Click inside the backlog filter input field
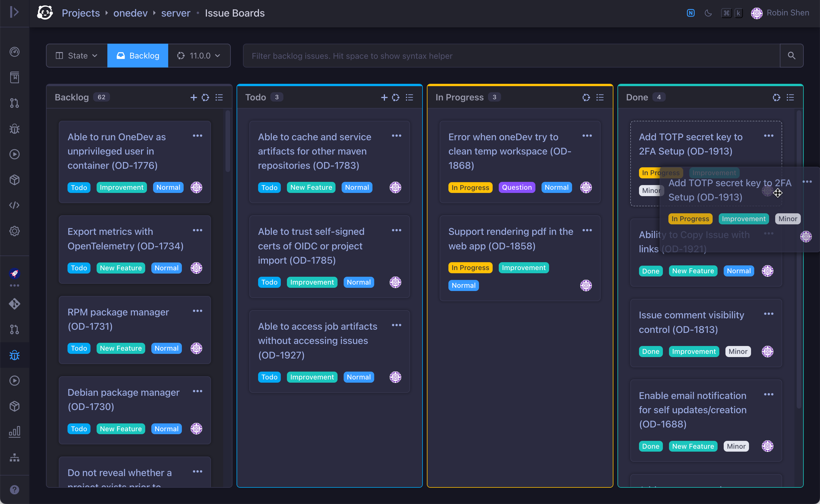Screen dimensions: 820x504 click(x=467, y=55)
